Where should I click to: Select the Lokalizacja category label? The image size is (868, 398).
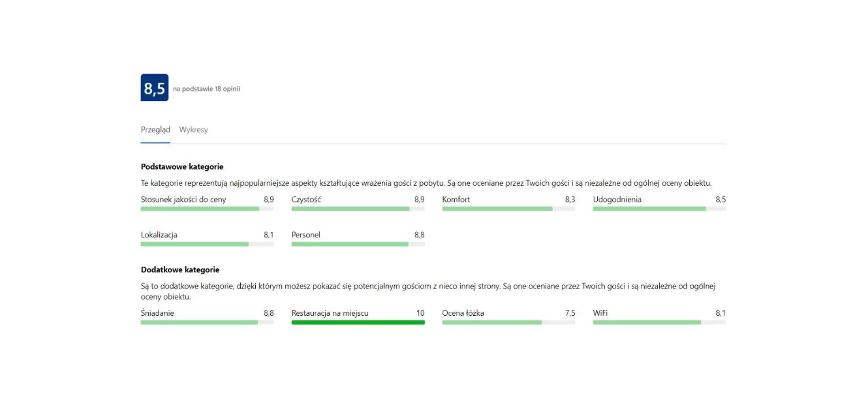tap(159, 235)
